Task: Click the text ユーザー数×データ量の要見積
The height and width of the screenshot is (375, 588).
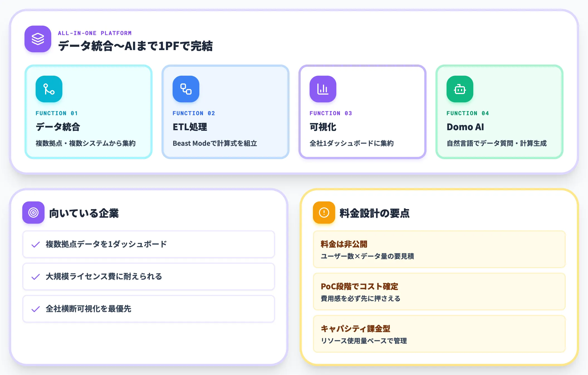Action: [x=367, y=256]
